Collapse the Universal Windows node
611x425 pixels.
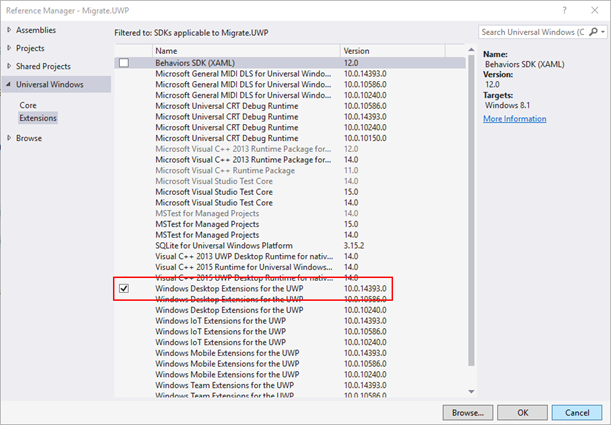(x=9, y=85)
